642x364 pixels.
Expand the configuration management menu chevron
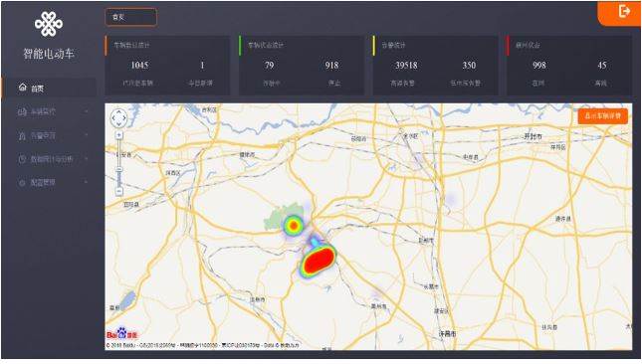point(87,182)
